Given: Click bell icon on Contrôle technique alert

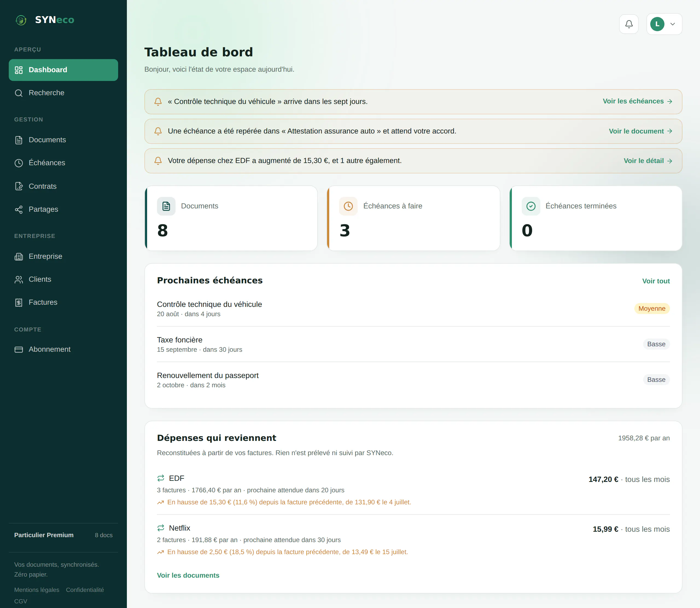Looking at the screenshot, I should [x=158, y=102].
